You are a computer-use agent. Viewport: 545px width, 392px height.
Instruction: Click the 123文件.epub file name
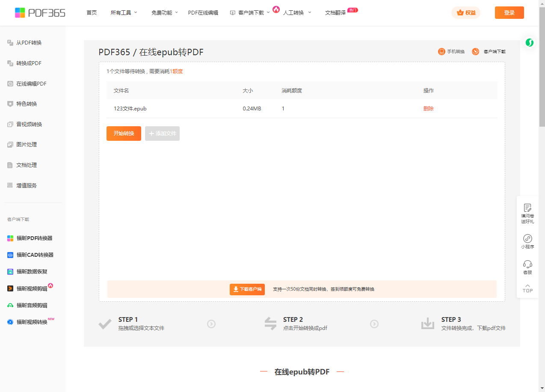click(130, 109)
